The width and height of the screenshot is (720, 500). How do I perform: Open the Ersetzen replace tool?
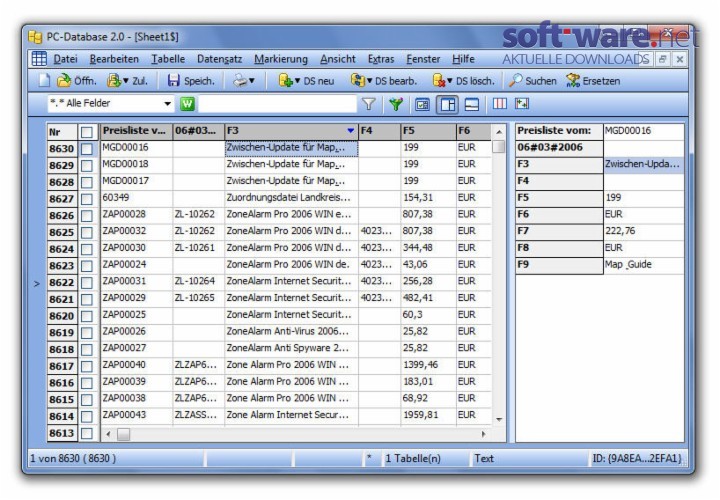click(593, 81)
